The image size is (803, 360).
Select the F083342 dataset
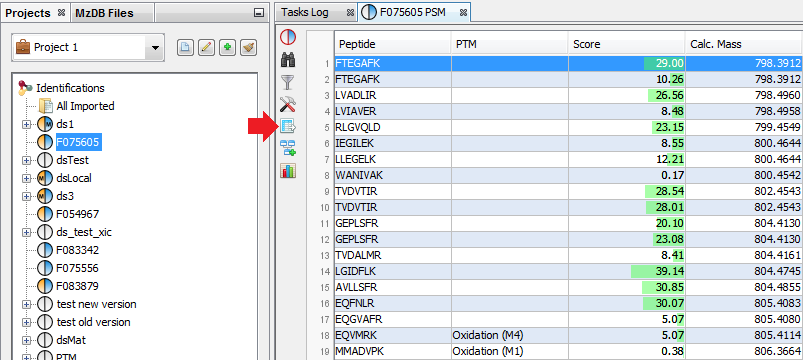78,250
